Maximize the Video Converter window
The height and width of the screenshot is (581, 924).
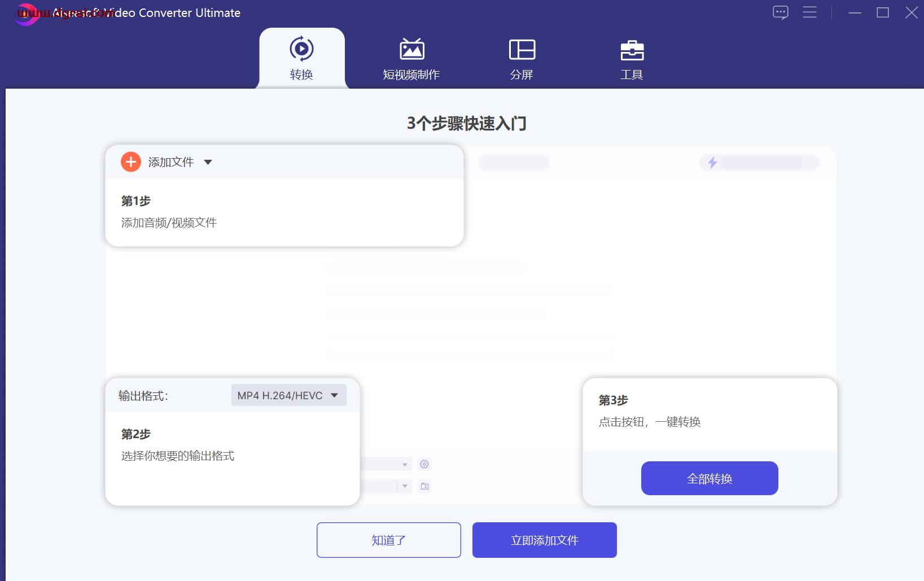point(883,12)
